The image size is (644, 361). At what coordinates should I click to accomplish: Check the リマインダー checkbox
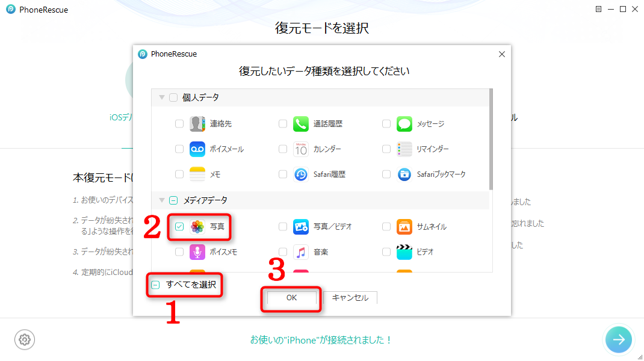[386, 149]
